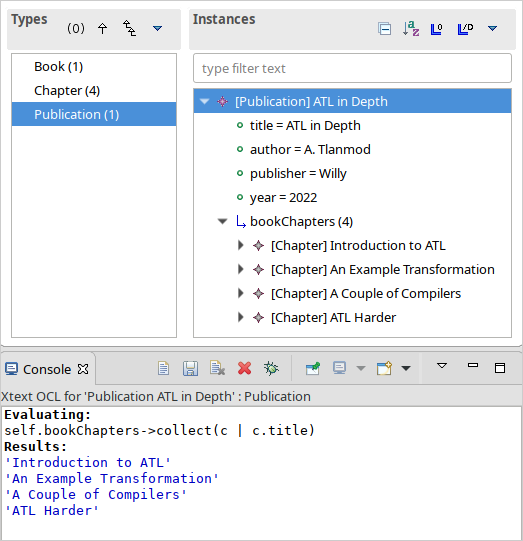Click result 'ATL Harder' in console
The width and height of the screenshot is (523, 541).
point(52,511)
